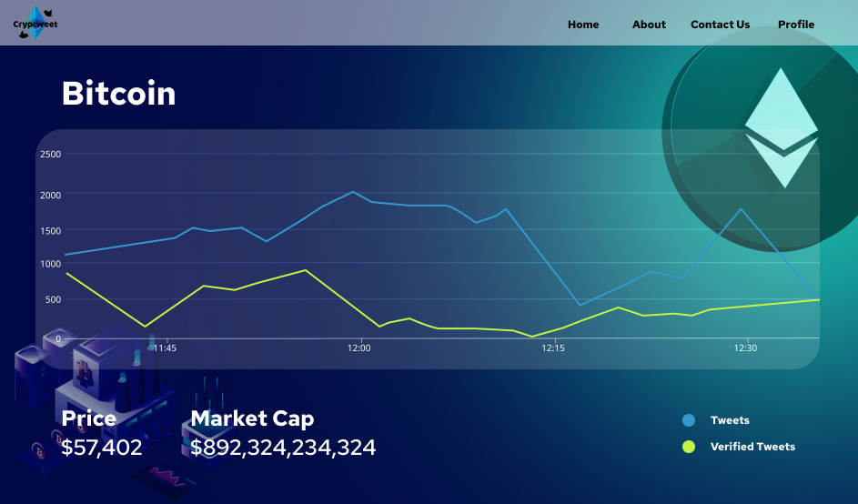858x504 pixels.
Task: Click the green Verified Tweets legend dot
Action: pyautogui.click(x=689, y=447)
